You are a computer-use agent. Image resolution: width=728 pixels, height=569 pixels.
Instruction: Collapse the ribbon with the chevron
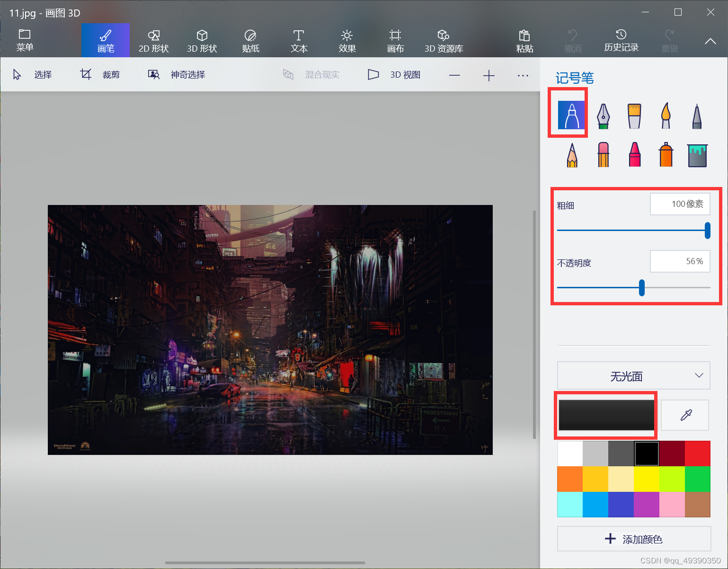710,41
